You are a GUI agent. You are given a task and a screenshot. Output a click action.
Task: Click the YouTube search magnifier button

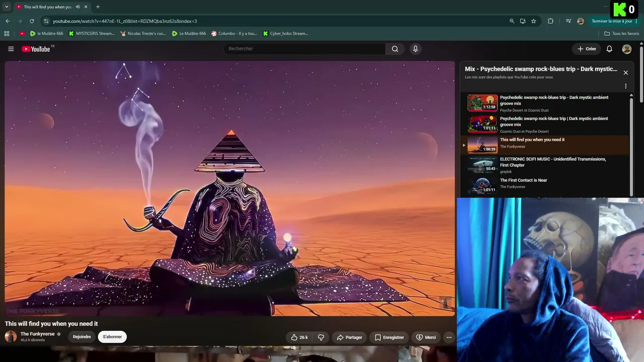[395, 49]
